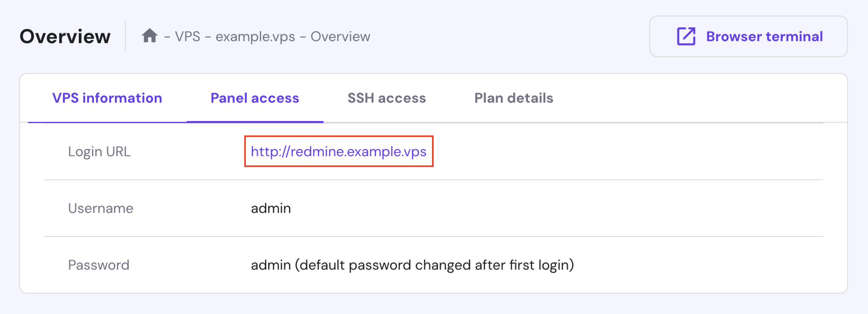Click the purple underline beneath Panel access tab

coord(255,122)
